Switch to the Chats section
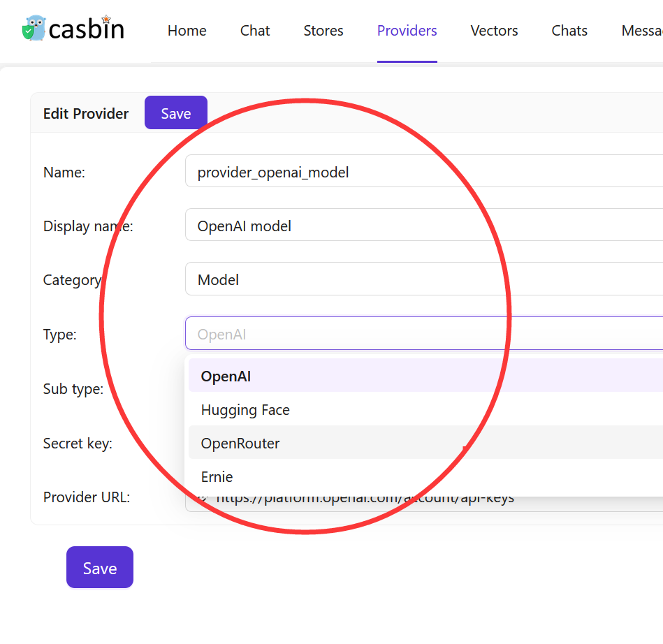 point(569,30)
